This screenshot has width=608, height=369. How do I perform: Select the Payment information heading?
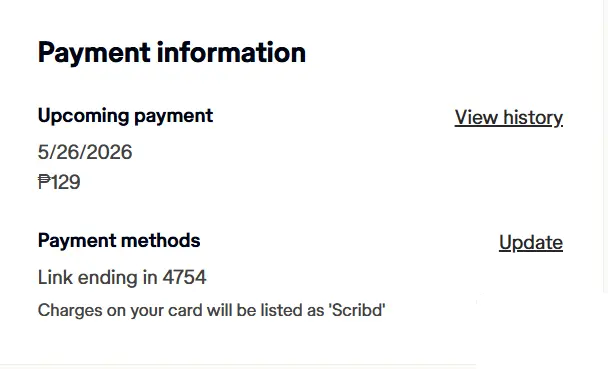(x=172, y=53)
